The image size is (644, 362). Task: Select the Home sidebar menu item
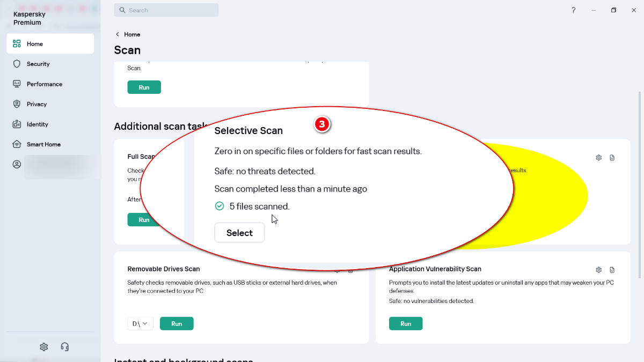(50, 44)
